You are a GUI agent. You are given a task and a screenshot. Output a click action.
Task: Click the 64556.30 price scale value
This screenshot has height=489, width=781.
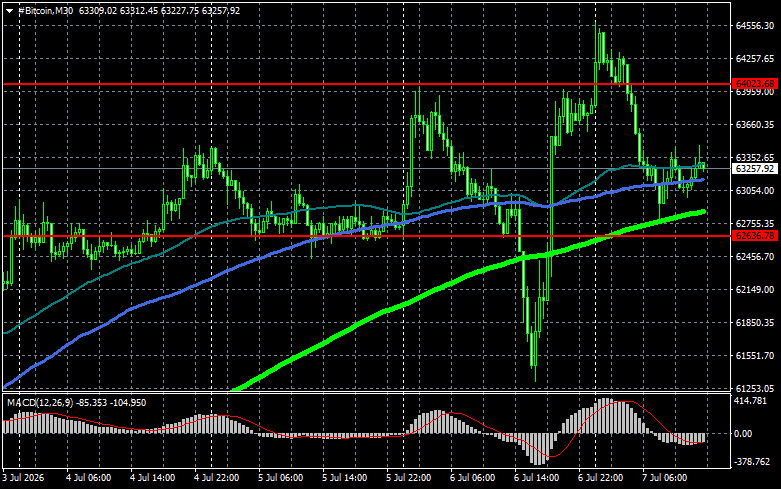tap(755, 25)
